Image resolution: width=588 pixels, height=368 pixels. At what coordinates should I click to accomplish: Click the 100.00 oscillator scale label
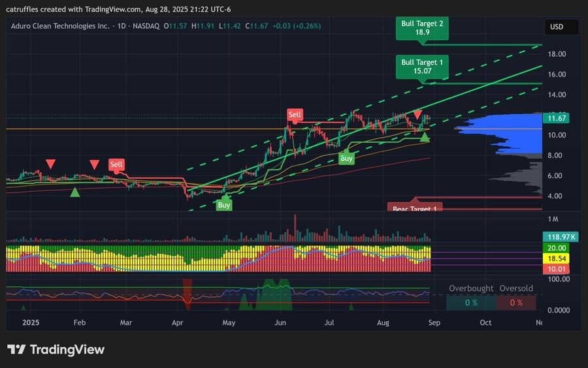tap(559, 279)
